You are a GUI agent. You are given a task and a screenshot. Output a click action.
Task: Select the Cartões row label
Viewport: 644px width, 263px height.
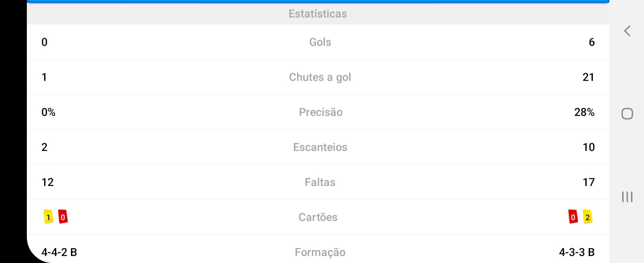(x=318, y=217)
